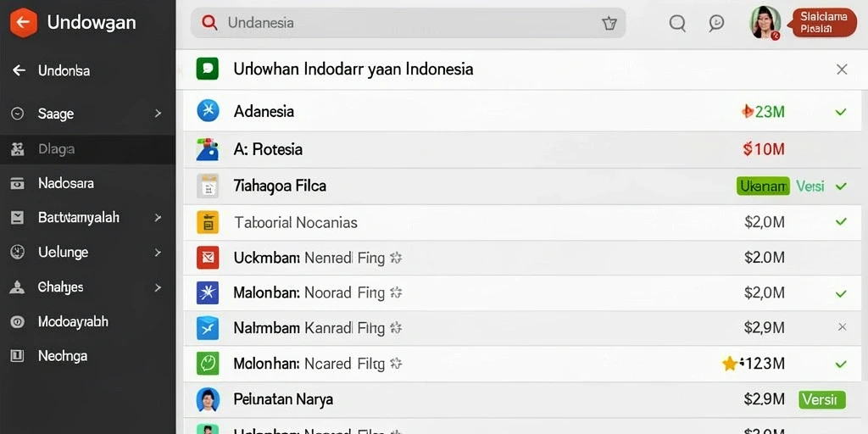This screenshot has width=868, height=434.
Task: Click the red search magnifier icon
Action: pyautogui.click(x=209, y=23)
